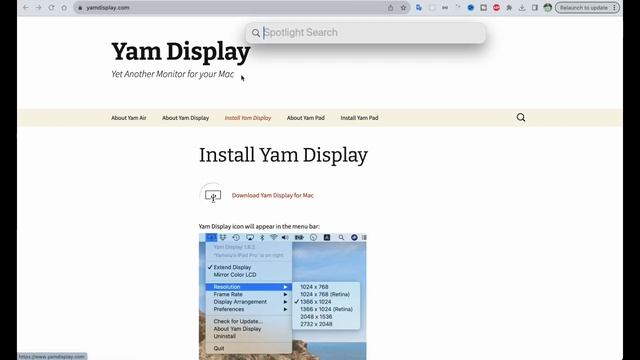Image resolution: width=640 pixels, height=360 pixels.
Task: Share this page from the address bar
Action: click(x=391, y=8)
